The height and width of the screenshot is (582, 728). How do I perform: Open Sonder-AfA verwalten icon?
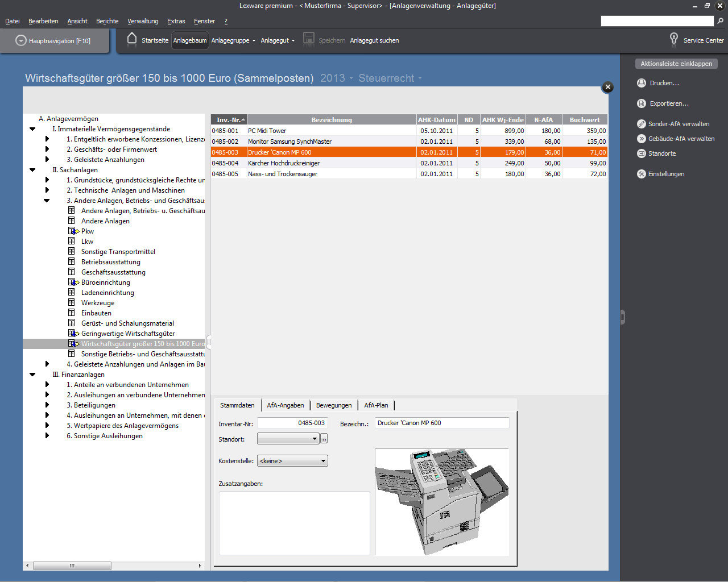642,124
